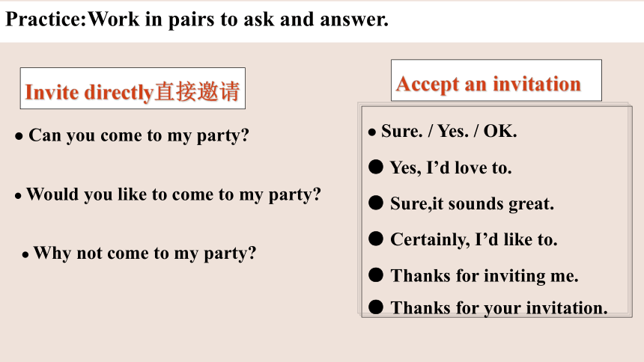Click bullet before 'Thanks for inviting me.'
Viewport: 644px width, 362px height.
376,274
